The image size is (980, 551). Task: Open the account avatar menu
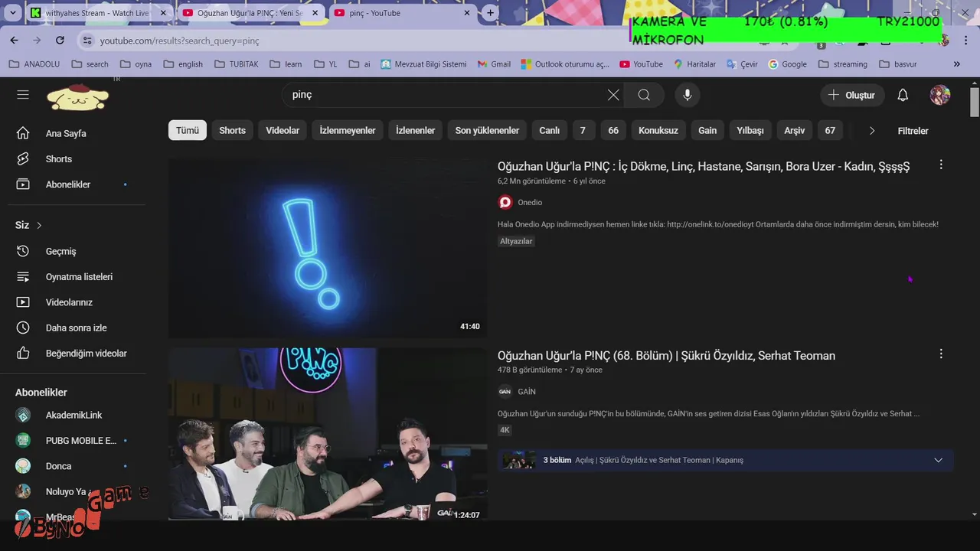pos(940,95)
